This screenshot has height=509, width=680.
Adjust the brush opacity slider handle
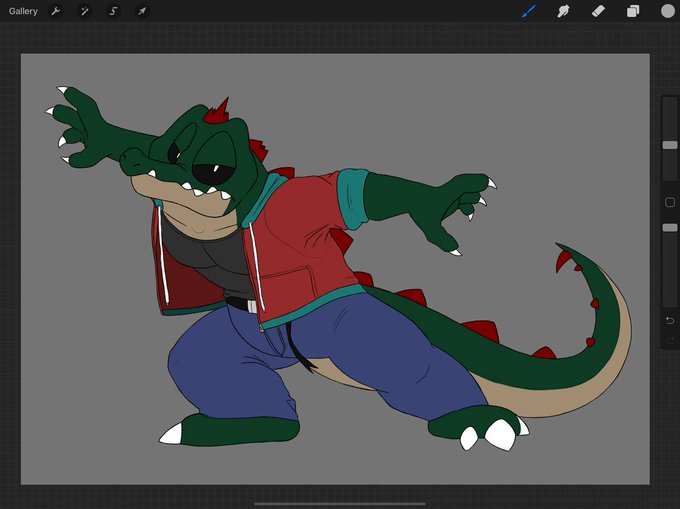click(x=670, y=228)
